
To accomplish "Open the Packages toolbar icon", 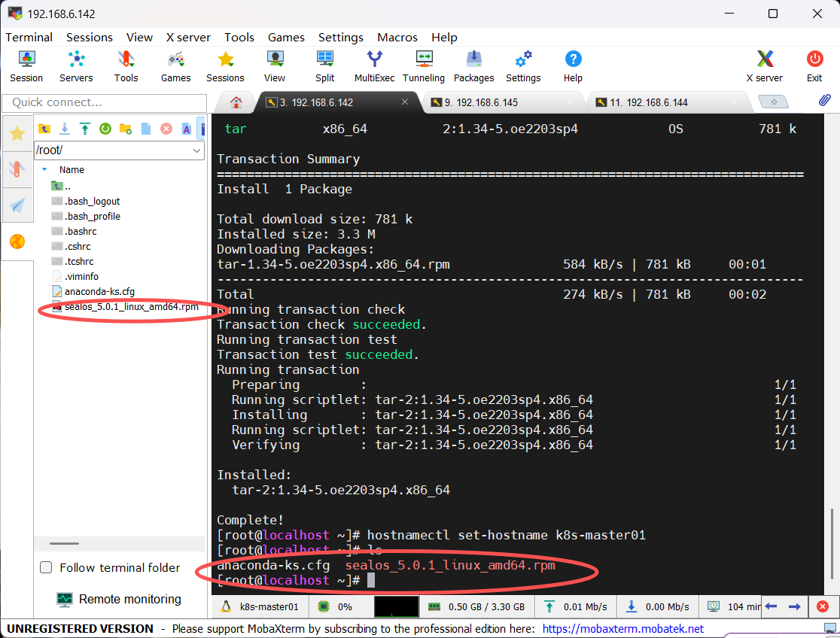I will point(473,66).
